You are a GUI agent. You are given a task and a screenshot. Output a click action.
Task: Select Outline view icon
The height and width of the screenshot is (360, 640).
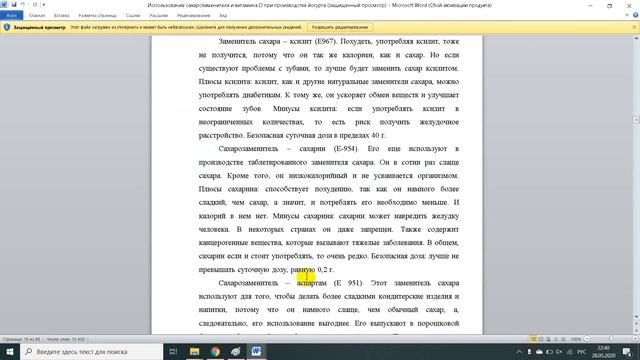click(556, 339)
